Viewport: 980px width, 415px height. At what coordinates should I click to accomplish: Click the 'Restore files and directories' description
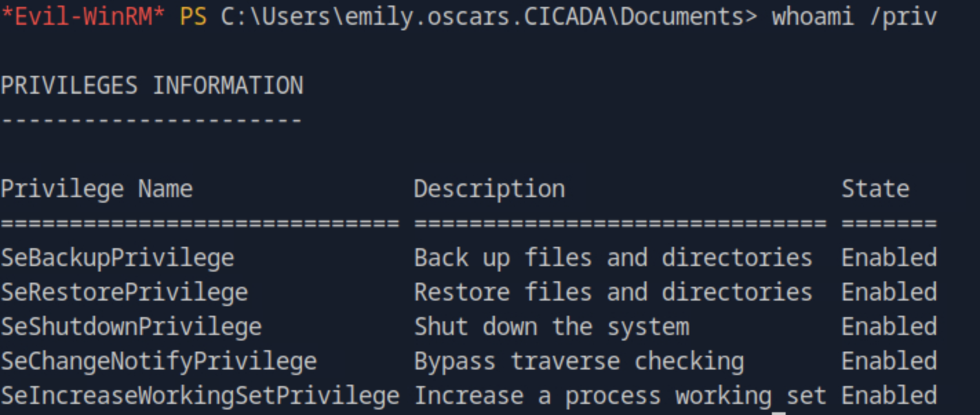[x=613, y=292]
